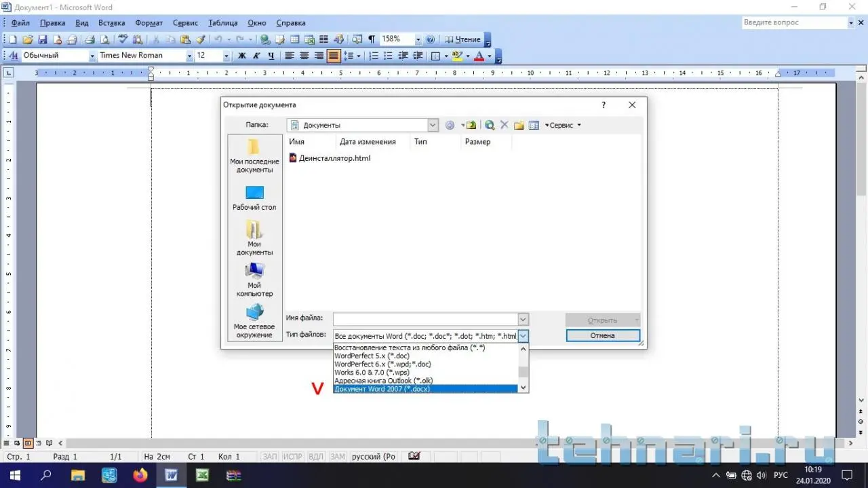Click the Insert Hyperlink globe icon
This screenshot has width=868, height=488.
265,39
